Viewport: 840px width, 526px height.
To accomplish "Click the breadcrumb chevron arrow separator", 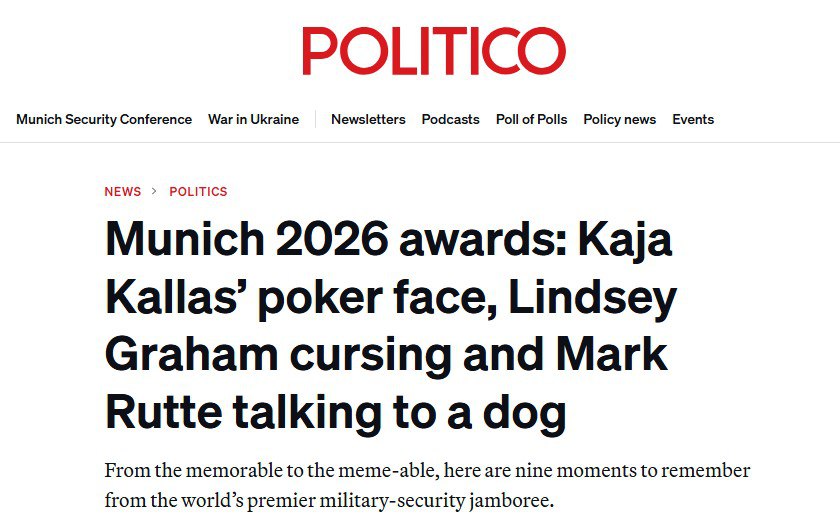I will 154,191.
